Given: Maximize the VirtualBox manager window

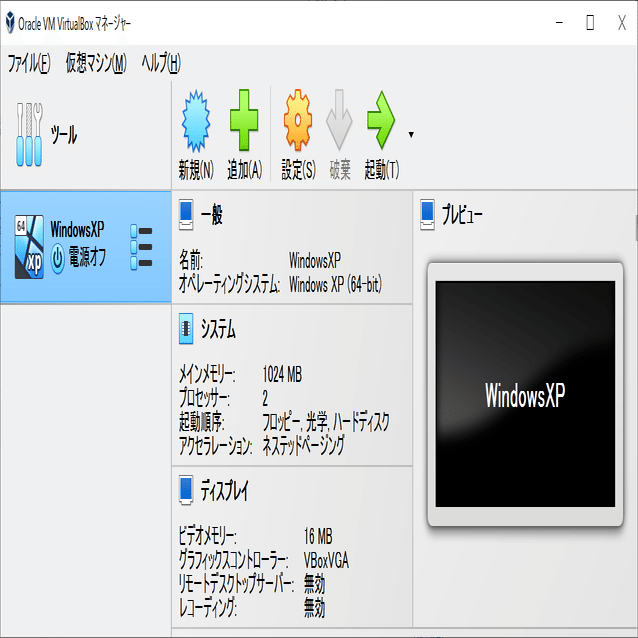Looking at the screenshot, I should [590, 22].
